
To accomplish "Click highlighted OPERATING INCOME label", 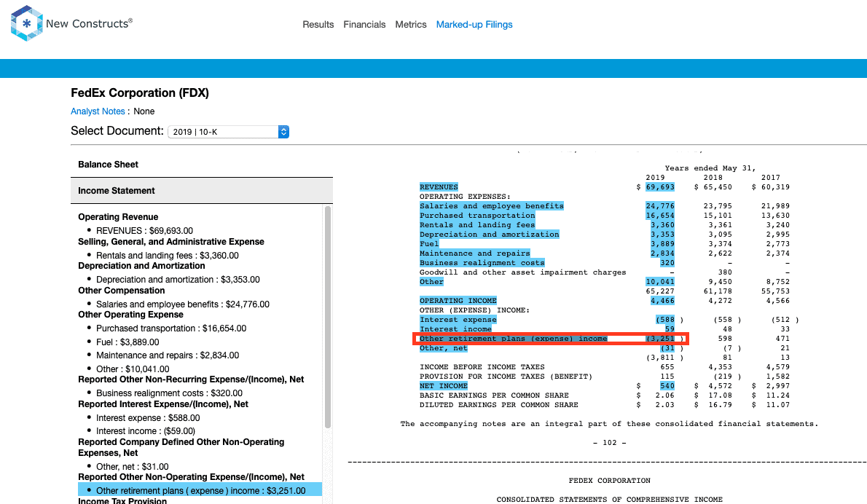I will tap(458, 301).
